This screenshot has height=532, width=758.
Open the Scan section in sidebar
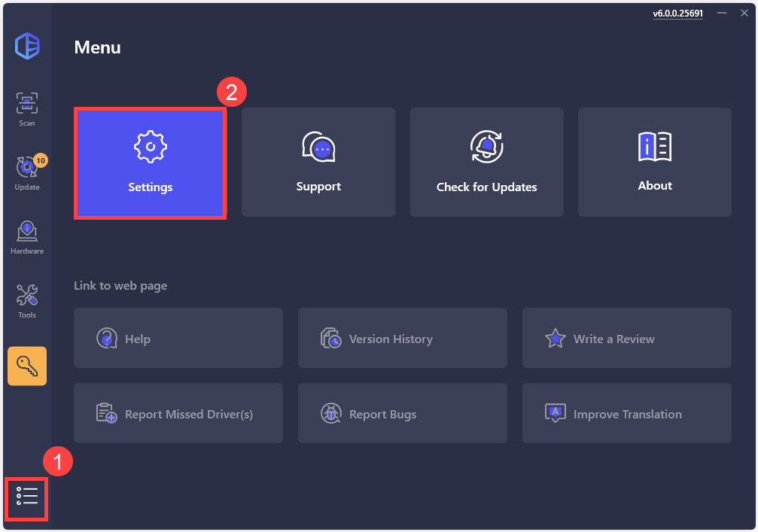27,109
